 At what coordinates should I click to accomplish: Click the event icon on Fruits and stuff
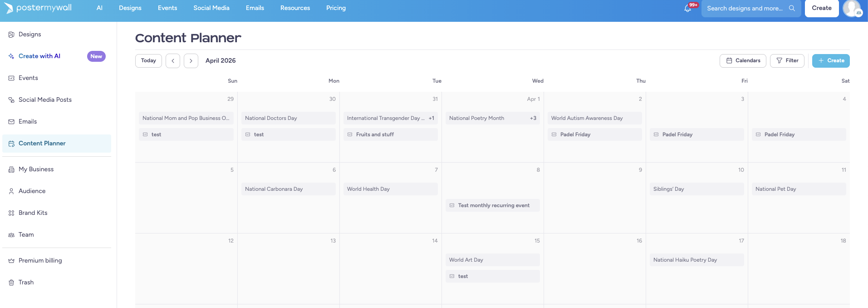(350, 134)
